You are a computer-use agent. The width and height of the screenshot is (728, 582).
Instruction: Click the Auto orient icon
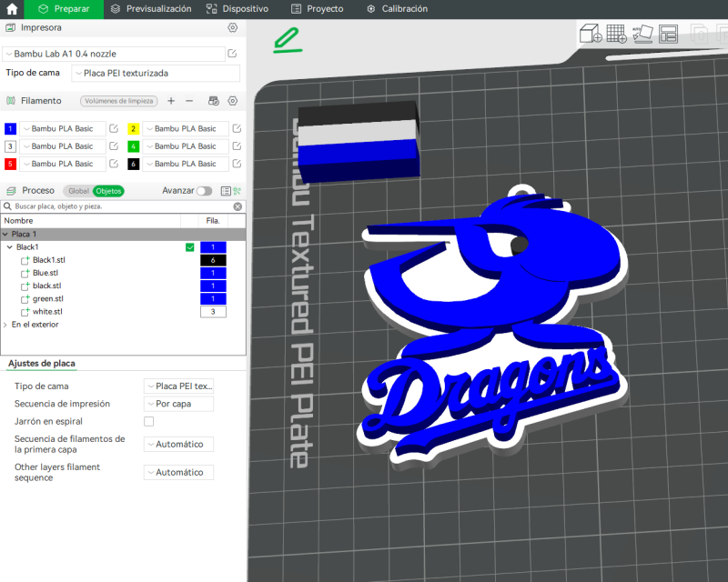point(642,34)
